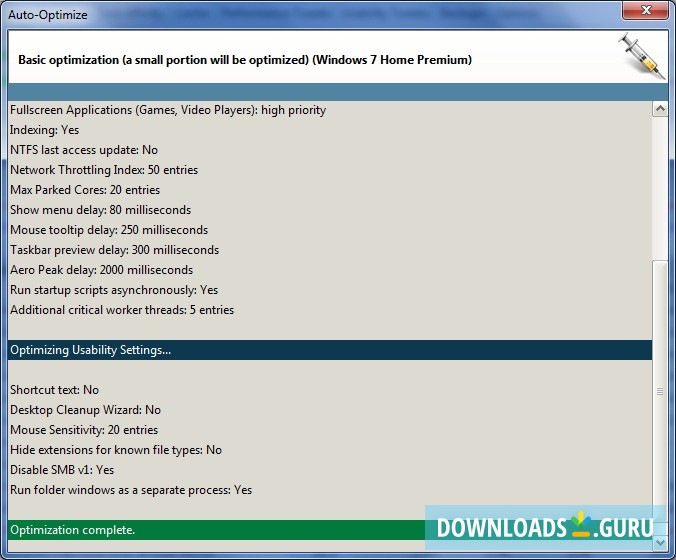This screenshot has width=676, height=560.
Task: Click the 'Shortcut text: No' line
Action: [54, 390]
